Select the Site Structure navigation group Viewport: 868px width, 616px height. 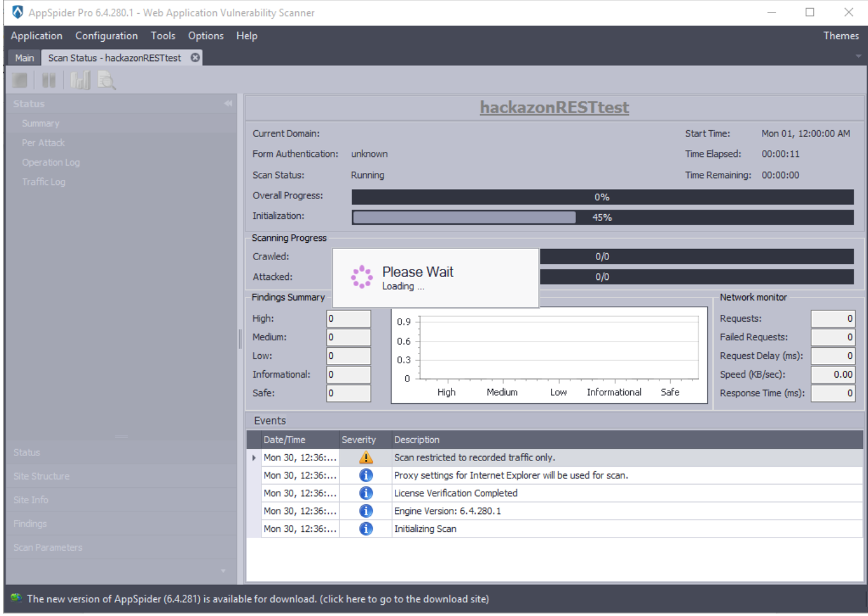(121, 477)
